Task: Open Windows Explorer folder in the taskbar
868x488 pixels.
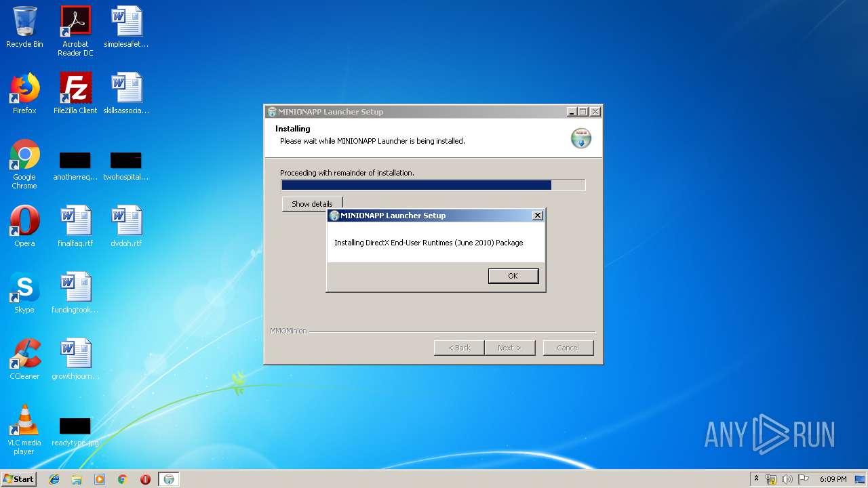Action: pyautogui.click(x=77, y=479)
